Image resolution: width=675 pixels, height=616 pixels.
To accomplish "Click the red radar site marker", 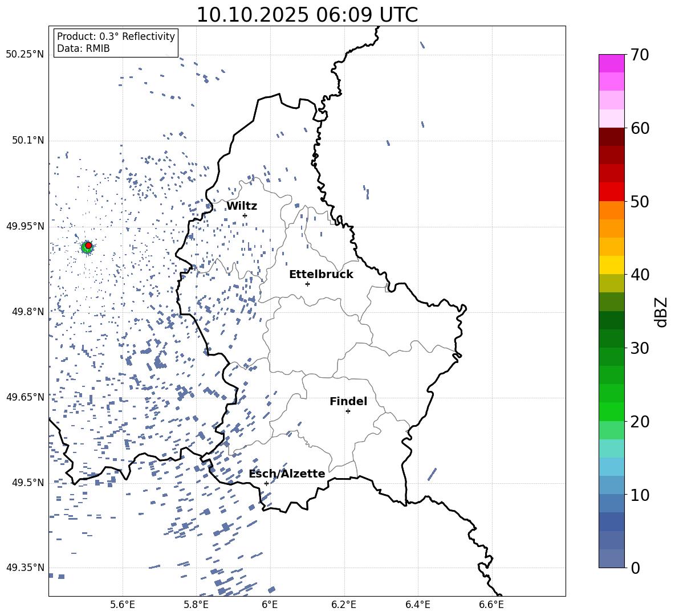I will click(88, 245).
